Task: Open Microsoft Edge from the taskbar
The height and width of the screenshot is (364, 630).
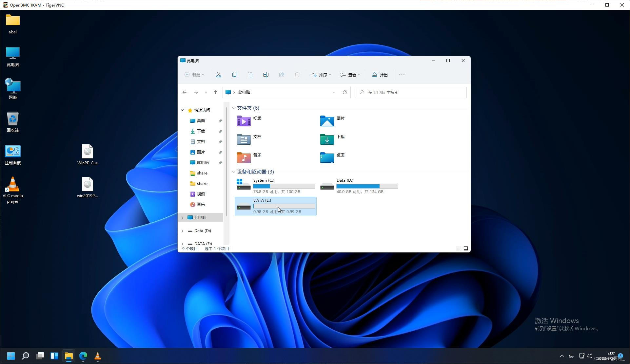Action: (x=83, y=356)
